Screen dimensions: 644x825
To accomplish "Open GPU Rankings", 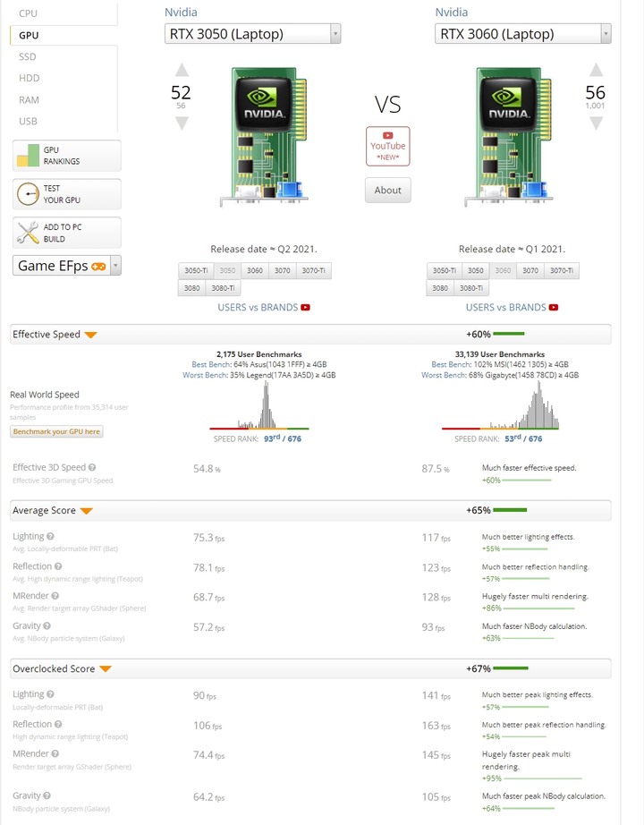I will click(67, 156).
